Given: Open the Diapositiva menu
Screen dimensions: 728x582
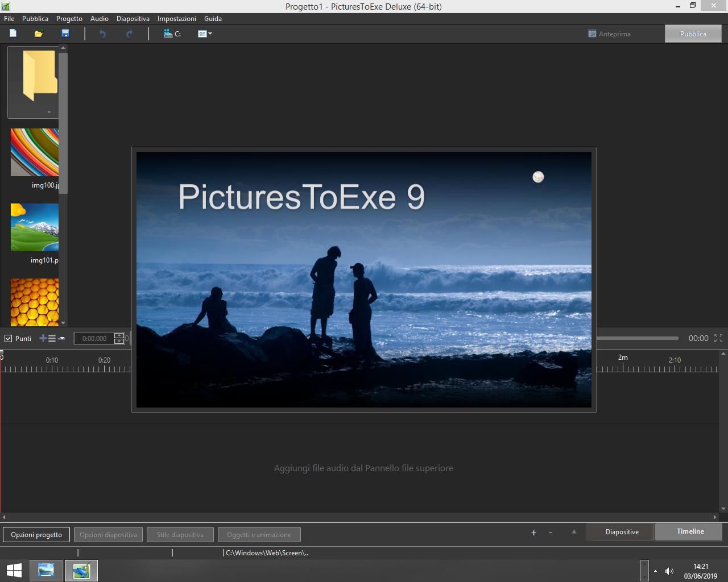Looking at the screenshot, I should point(133,18).
